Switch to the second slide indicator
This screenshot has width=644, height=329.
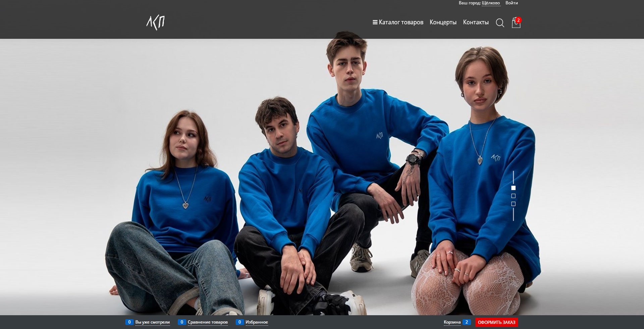(x=513, y=196)
